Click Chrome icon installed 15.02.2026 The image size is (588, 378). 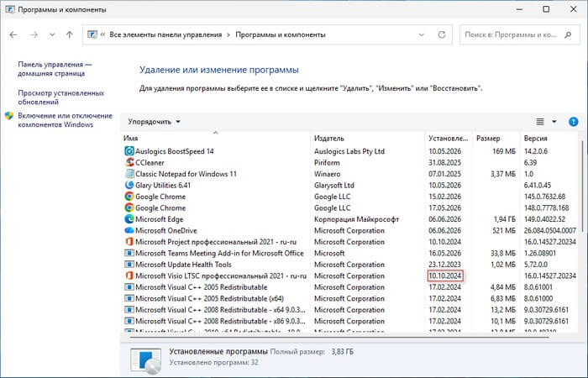(129, 197)
